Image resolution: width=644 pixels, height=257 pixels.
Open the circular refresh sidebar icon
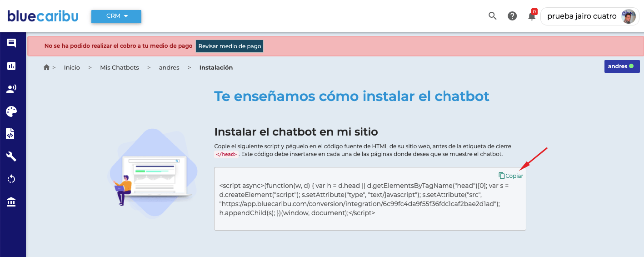pyautogui.click(x=11, y=179)
